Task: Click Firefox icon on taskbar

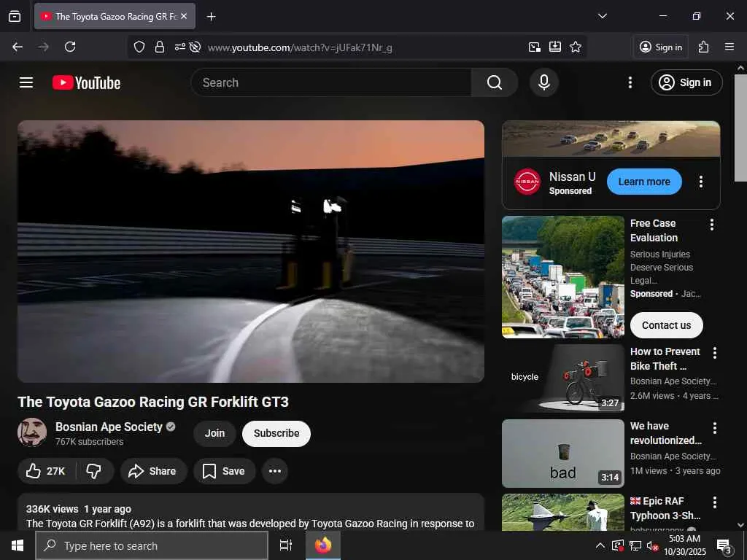Action: pos(323,545)
